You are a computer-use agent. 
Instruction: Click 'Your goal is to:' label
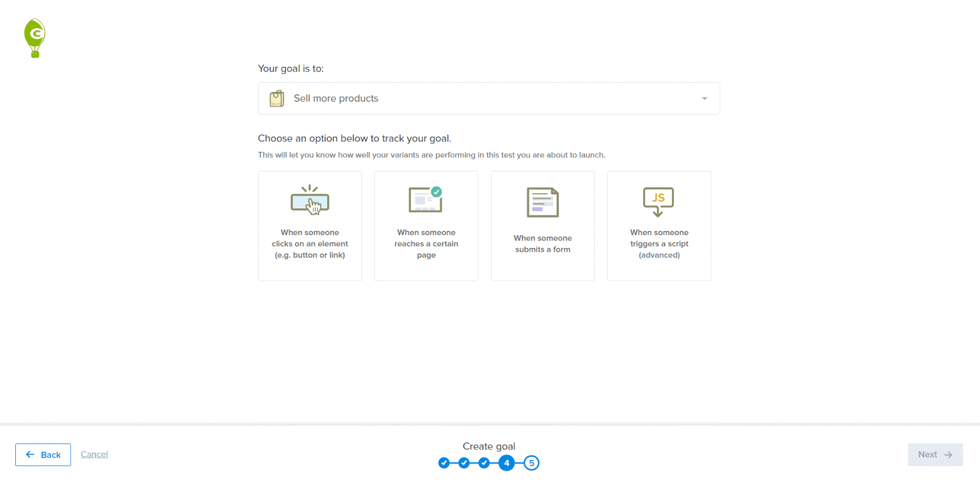pyautogui.click(x=291, y=69)
